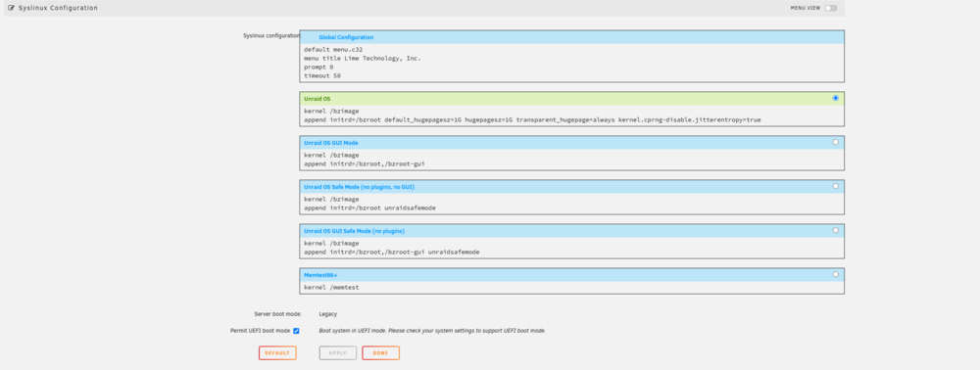
Task: Select the Memtest86+ radio button
Action: 836,274
